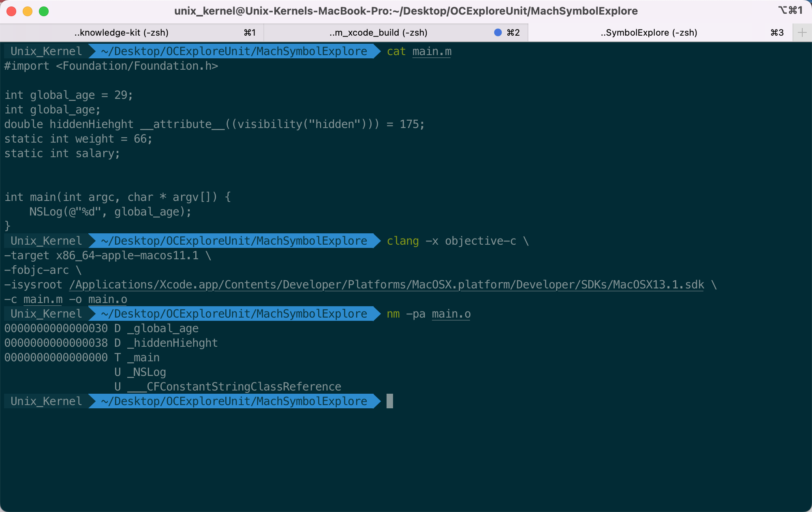Image resolution: width=812 pixels, height=512 pixels.
Task: Open a new terminal tab with plus icon
Action: [x=802, y=32]
